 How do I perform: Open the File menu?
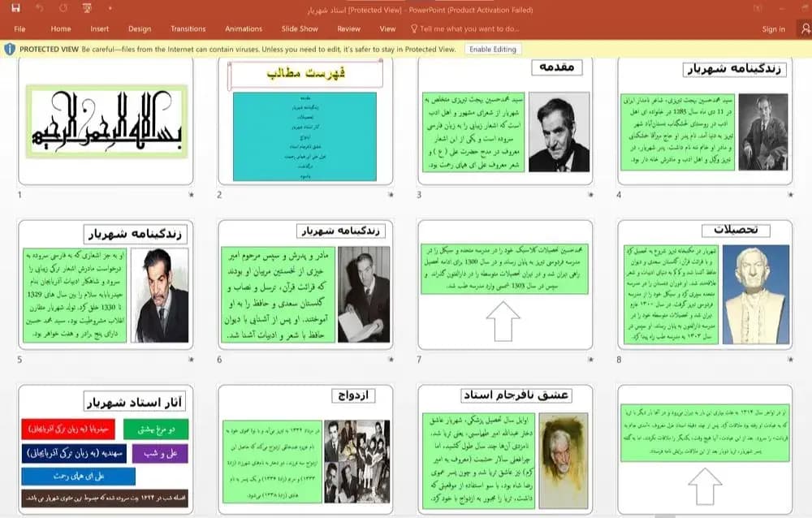19,29
